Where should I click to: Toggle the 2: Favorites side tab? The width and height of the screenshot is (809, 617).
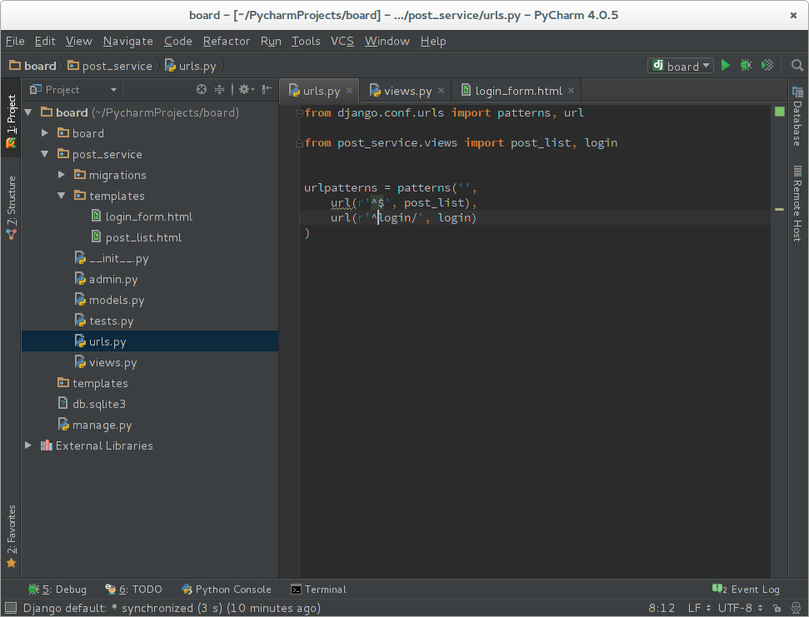pyautogui.click(x=11, y=536)
